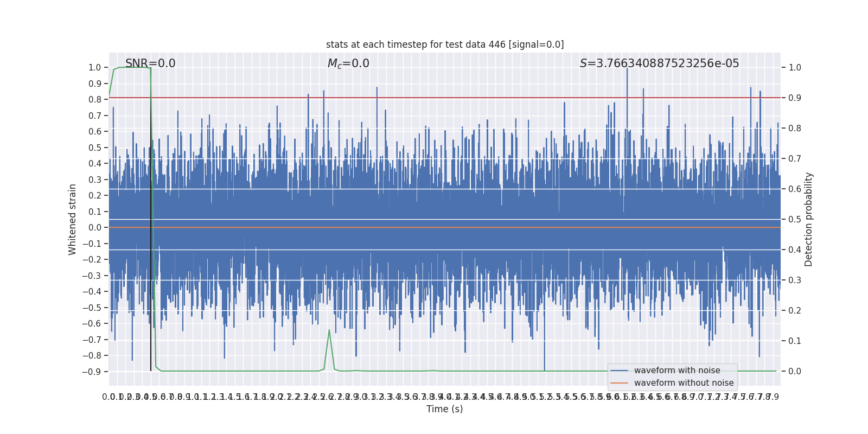868x434 pixels.
Task: Click the orange line sample in the legend
Action: (x=619, y=383)
